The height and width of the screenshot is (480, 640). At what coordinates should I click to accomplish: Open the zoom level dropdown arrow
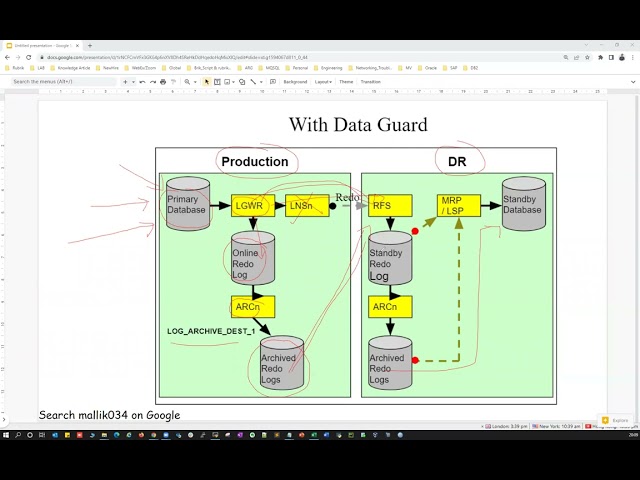pos(195,82)
